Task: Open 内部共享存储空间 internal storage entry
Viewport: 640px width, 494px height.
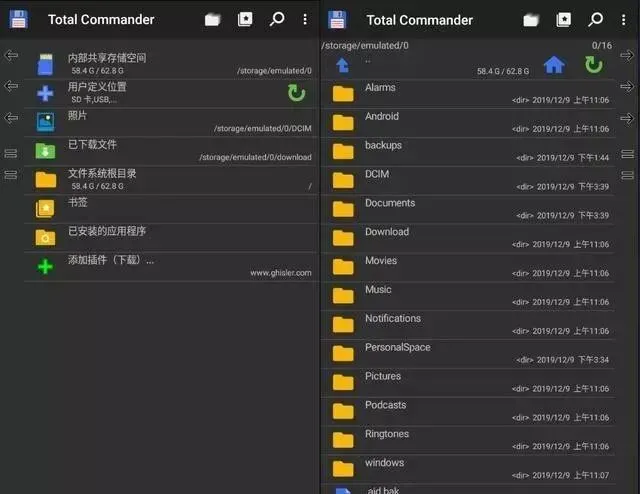Action: coord(171,65)
